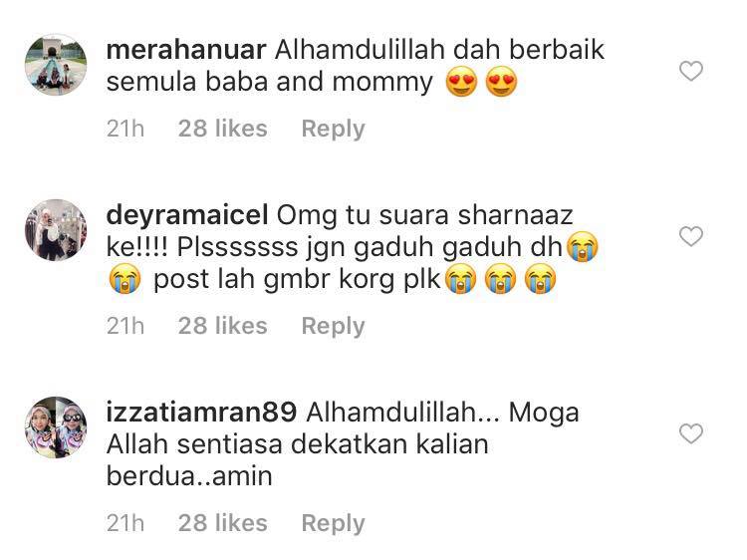View 28 likes on merahanuar's comment
The width and height of the screenshot is (747, 560).
[x=222, y=129]
